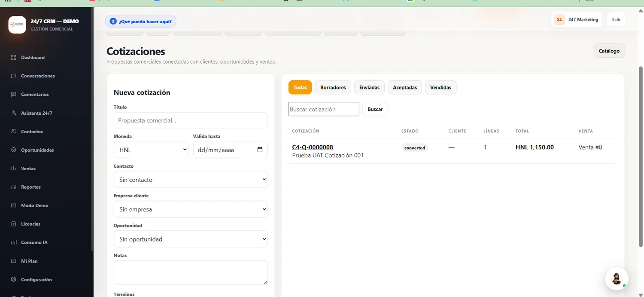Screen dimensions: 644x297
Task: Open Comentarios in the sidebar
Action: pos(35,95)
